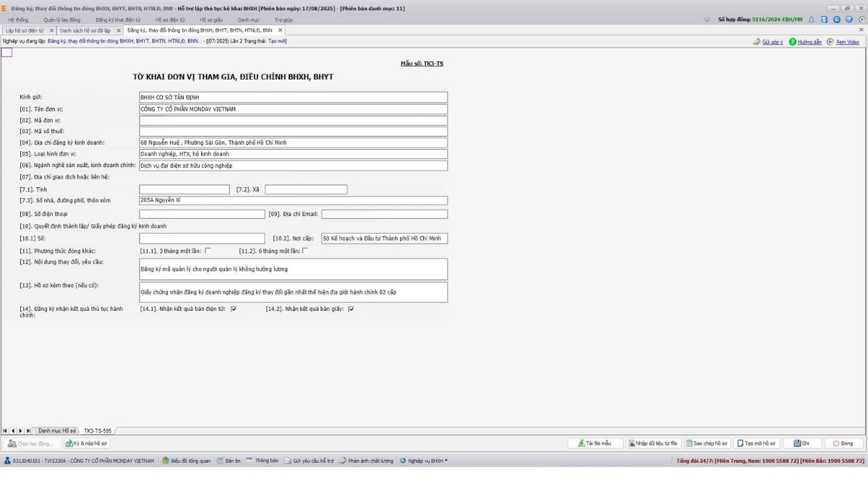
Task: Open the Tỉnh field under address 7.1
Action: [x=184, y=189]
